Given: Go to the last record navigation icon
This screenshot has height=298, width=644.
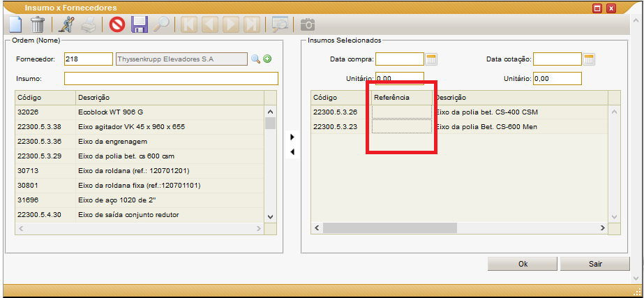Looking at the screenshot, I should (x=251, y=24).
